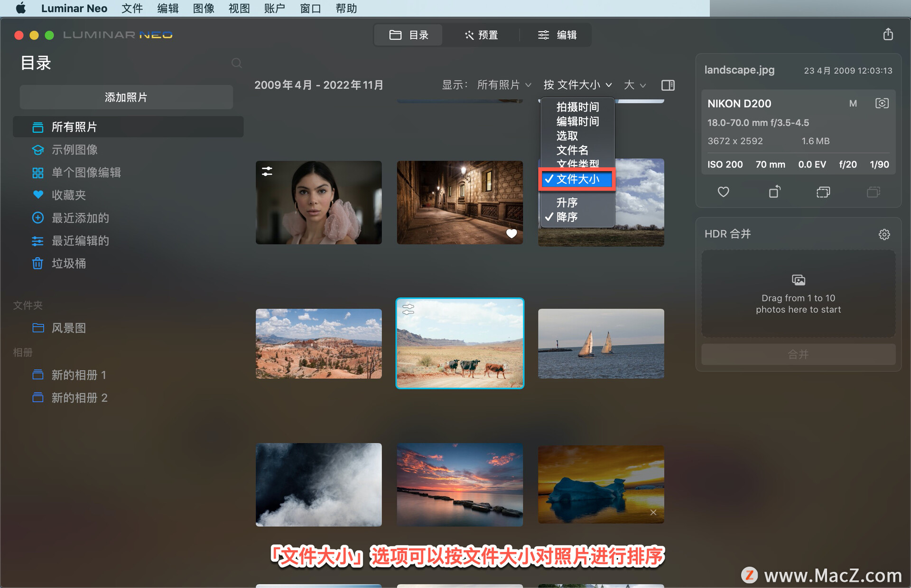Image resolution: width=911 pixels, height=588 pixels.
Task: Click the catalog search magnifier icon
Action: [x=236, y=63]
